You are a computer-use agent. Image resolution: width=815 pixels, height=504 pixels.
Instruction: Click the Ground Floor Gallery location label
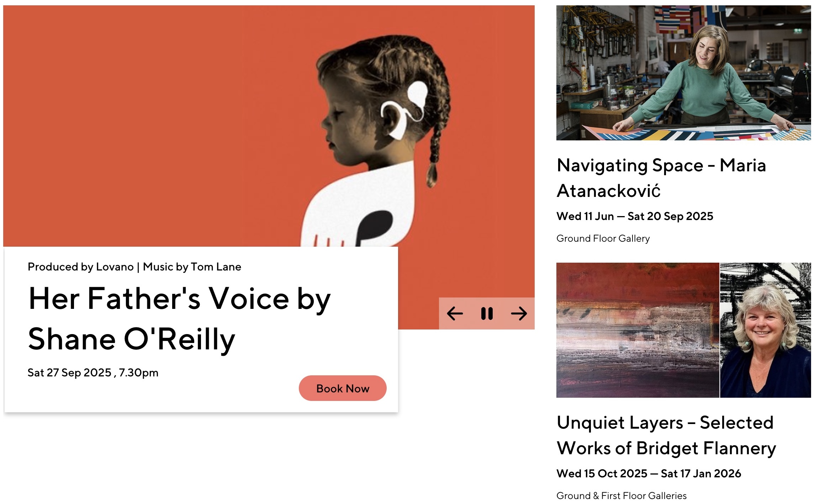[x=603, y=238]
